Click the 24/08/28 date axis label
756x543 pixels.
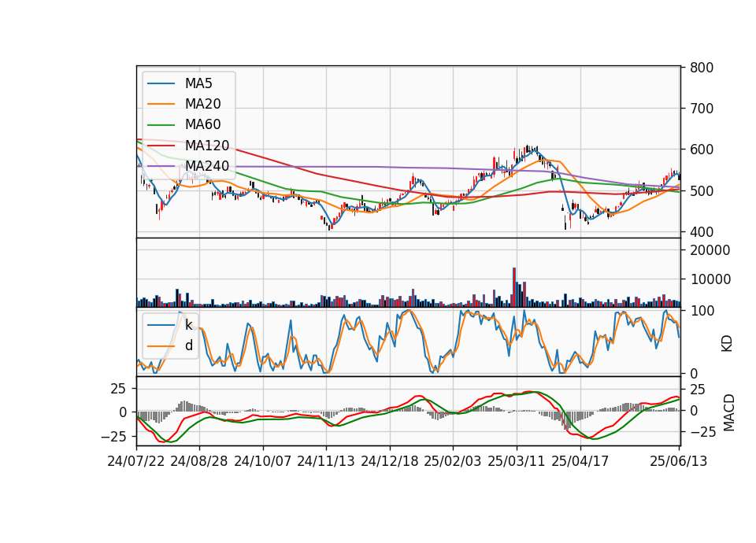point(199,461)
